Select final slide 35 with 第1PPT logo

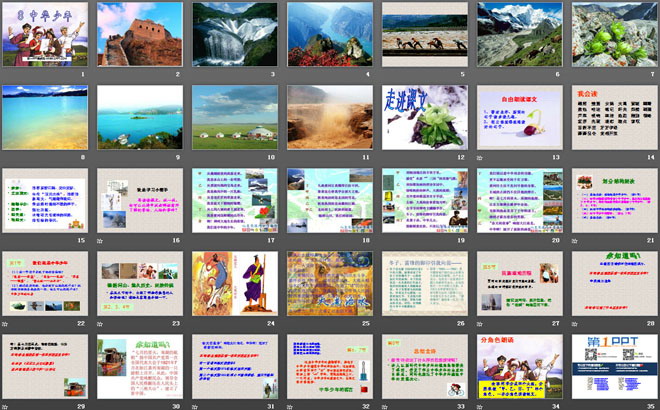614,365
